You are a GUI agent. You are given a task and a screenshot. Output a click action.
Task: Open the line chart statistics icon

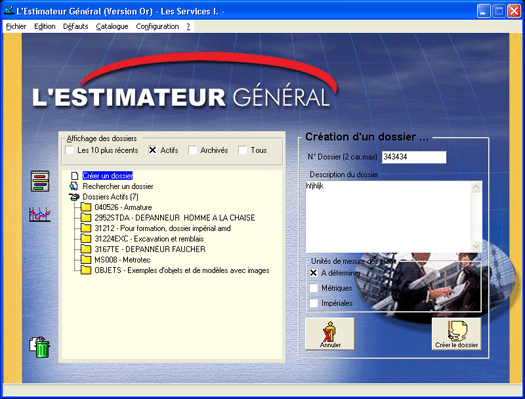pyautogui.click(x=40, y=214)
